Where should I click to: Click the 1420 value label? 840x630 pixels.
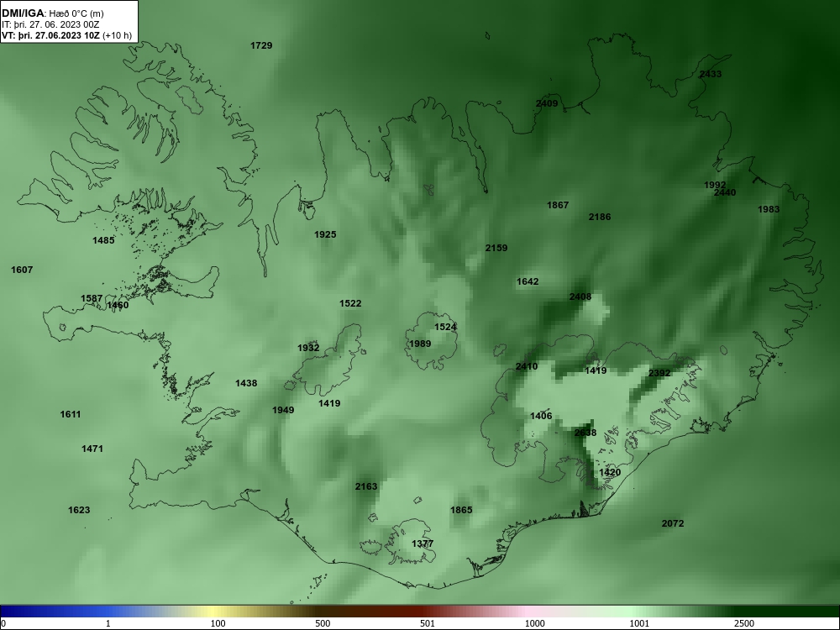coord(610,472)
